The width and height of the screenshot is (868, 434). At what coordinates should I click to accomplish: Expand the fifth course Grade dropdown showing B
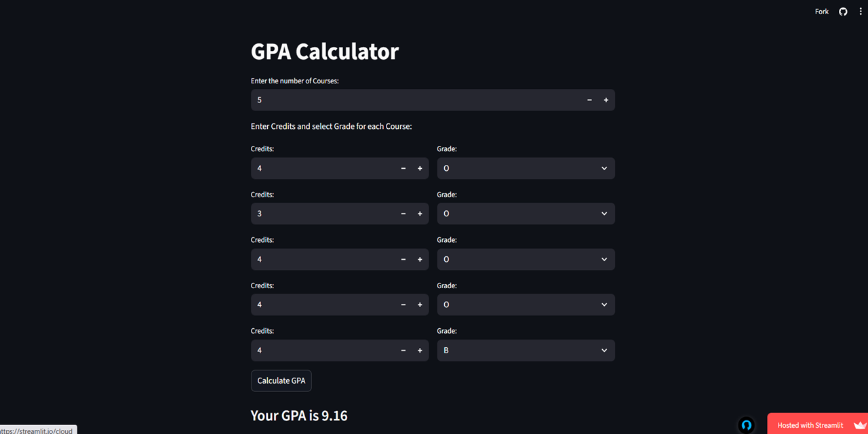526,351
